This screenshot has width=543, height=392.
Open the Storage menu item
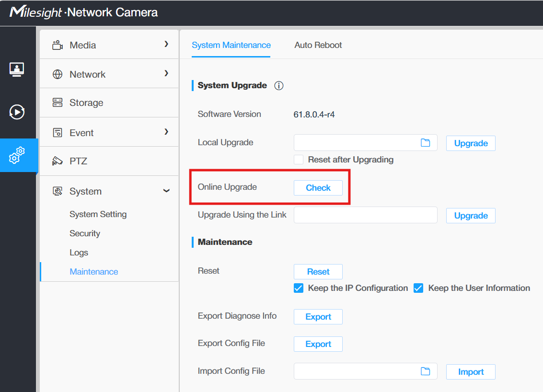click(109, 103)
